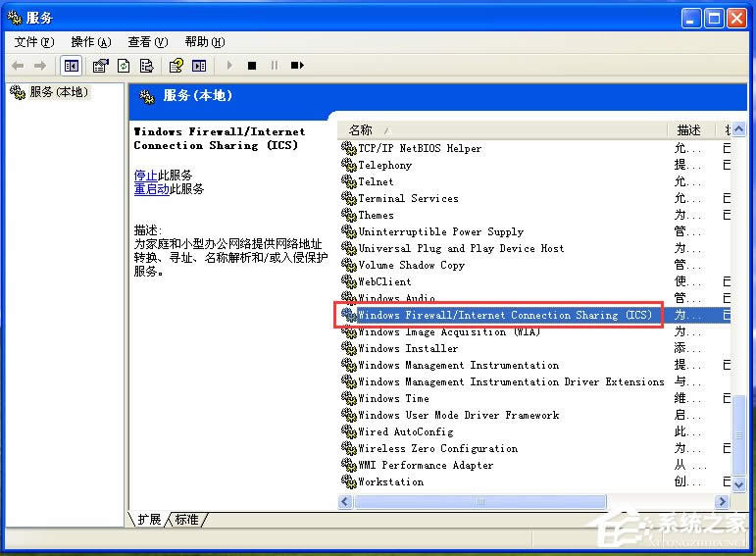
Task: Switch to the 扩展 tab
Action: 149,520
